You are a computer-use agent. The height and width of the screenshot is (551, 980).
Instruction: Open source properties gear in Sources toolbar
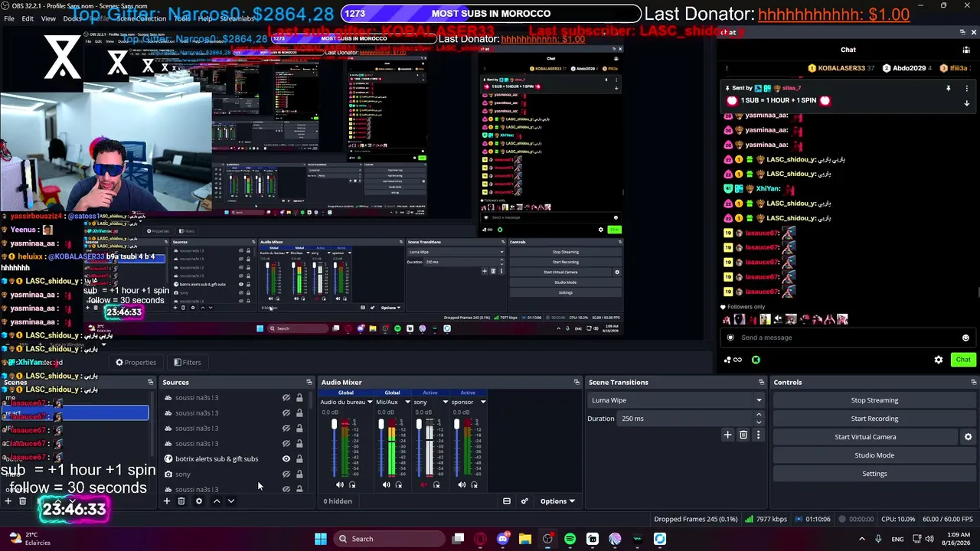(198, 501)
